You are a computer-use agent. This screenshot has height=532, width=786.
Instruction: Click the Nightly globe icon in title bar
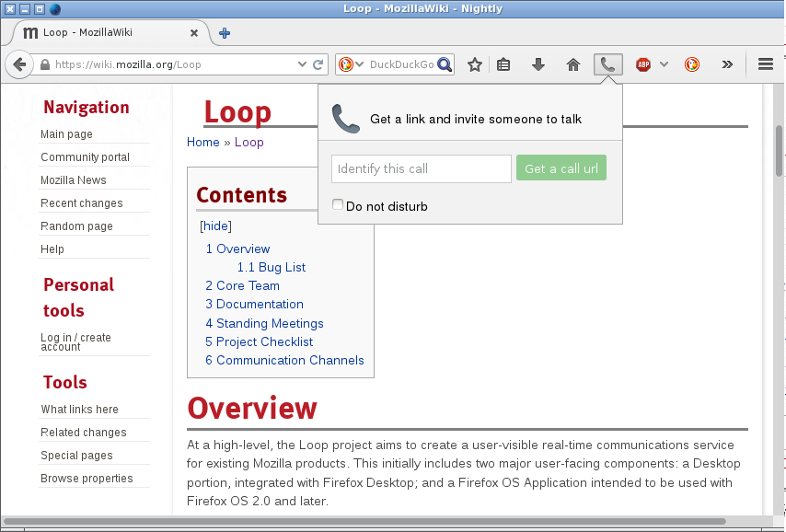click(x=55, y=9)
